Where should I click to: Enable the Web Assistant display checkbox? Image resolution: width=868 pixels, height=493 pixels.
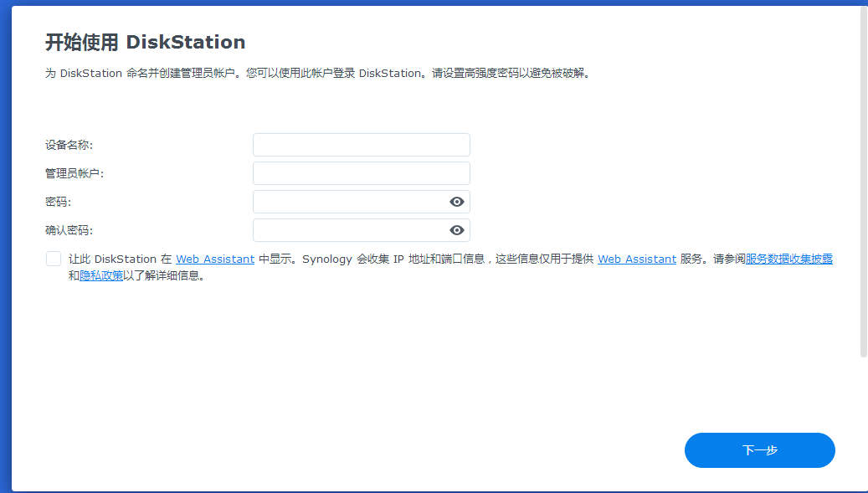[54, 259]
